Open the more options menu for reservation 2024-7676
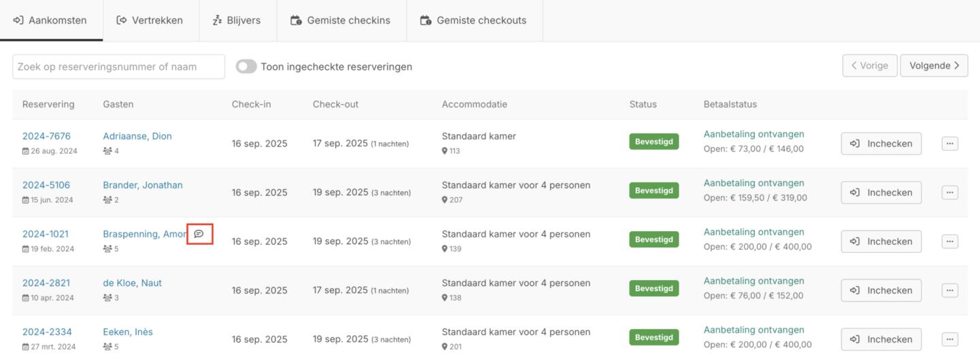This screenshot has width=980, height=361. tap(949, 143)
